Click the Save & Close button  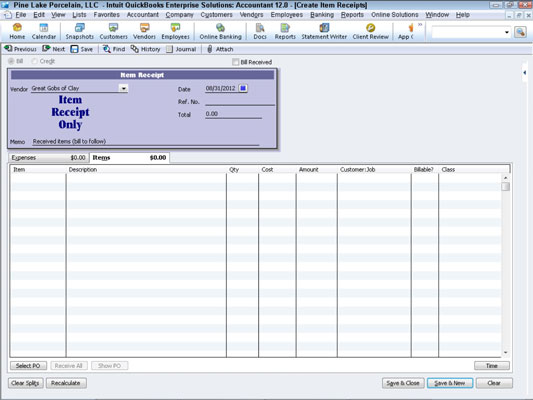pos(403,383)
